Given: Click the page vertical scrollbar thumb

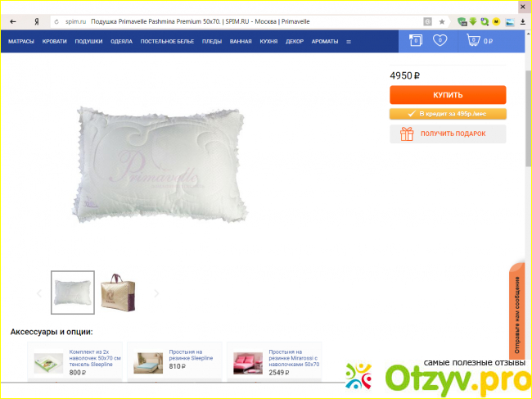Looking at the screenshot, I should point(529,119).
